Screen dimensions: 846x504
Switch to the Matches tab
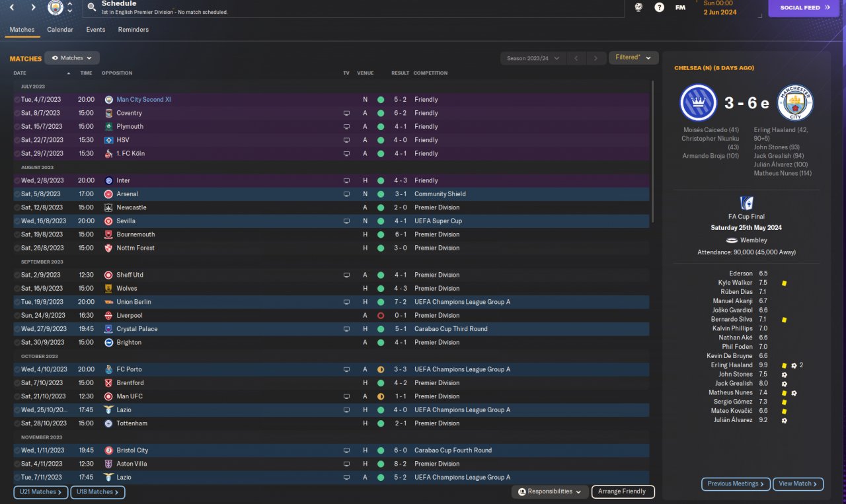pyautogui.click(x=22, y=30)
